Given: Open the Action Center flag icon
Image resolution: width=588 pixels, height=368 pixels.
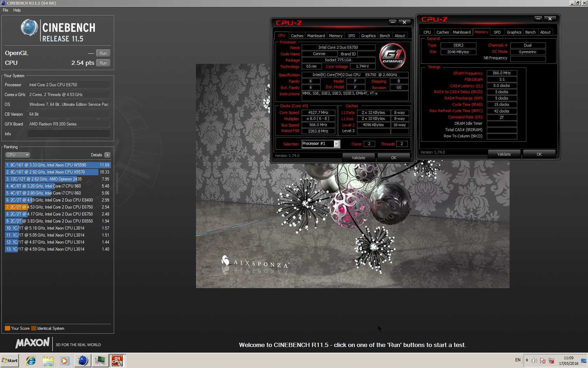Looking at the screenshot, I should click(543, 361).
